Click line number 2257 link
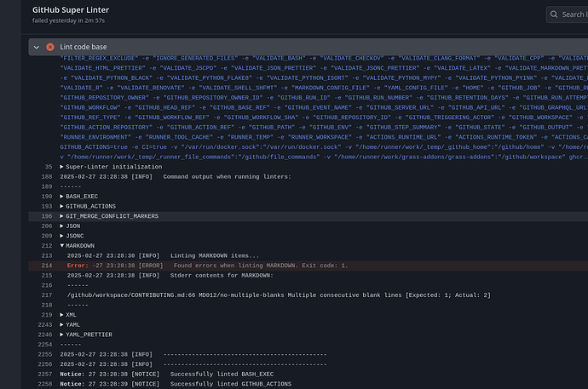The height and width of the screenshot is (389, 588). coord(45,374)
